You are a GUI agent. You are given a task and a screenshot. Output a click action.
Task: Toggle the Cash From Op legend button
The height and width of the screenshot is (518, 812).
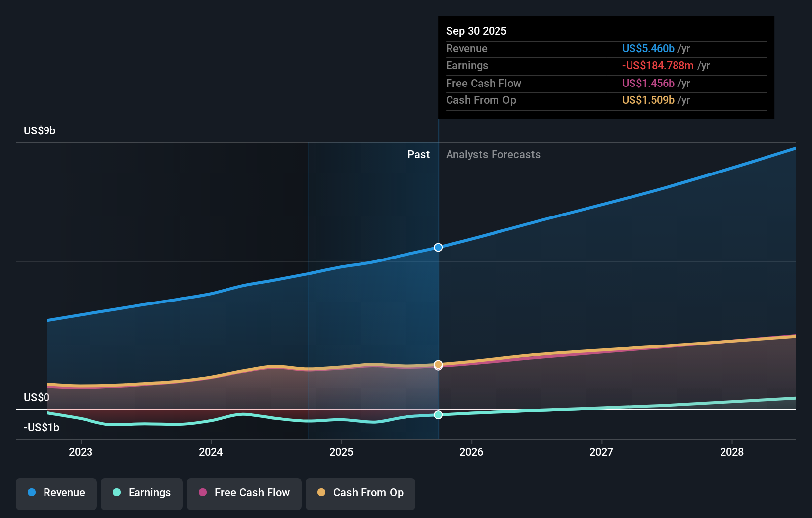pos(361,493)
